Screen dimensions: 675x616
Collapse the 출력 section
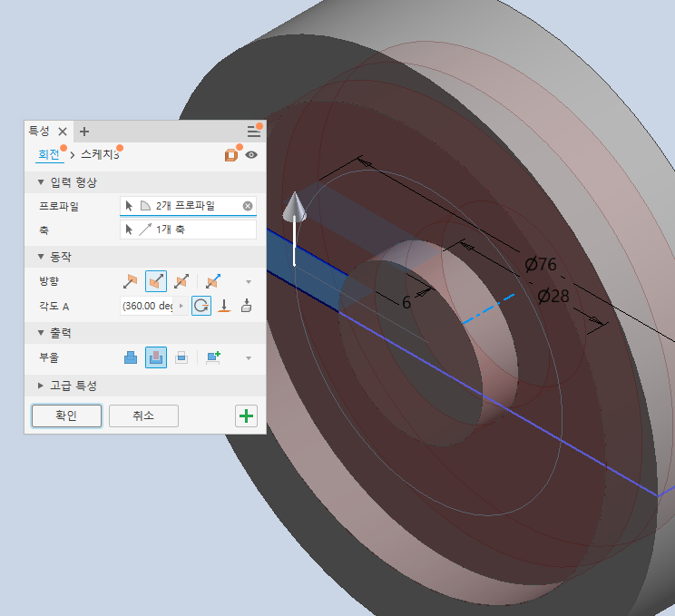(x=41, y=333)
